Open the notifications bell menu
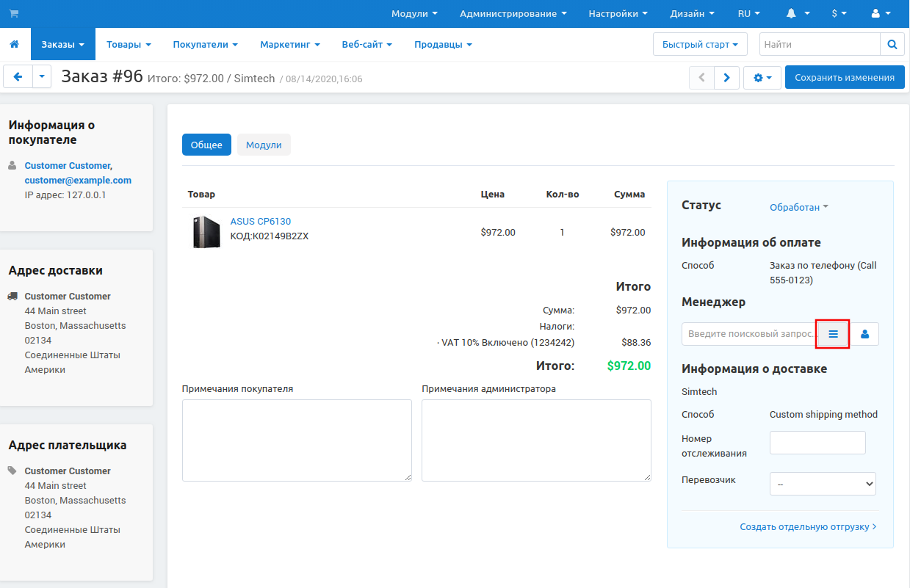 point(798,13)
